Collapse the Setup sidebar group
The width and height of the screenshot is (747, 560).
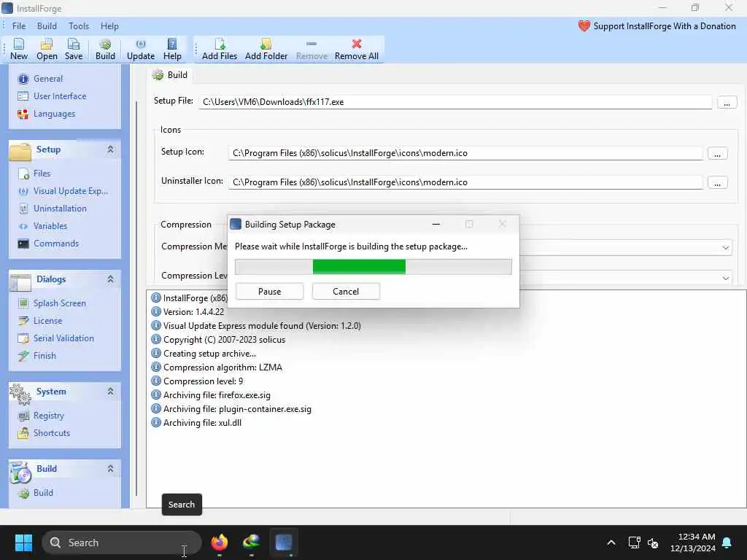[110, 149]
